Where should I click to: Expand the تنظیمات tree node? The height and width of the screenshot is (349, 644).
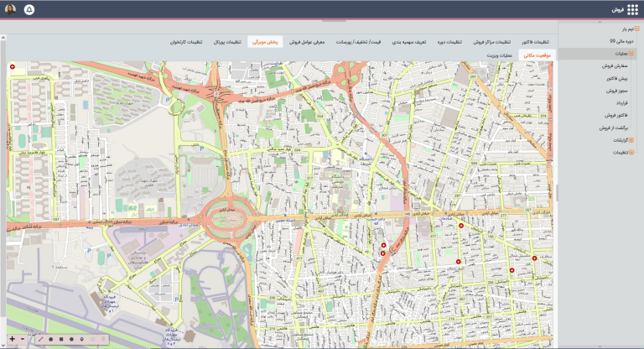click(631, 153)
